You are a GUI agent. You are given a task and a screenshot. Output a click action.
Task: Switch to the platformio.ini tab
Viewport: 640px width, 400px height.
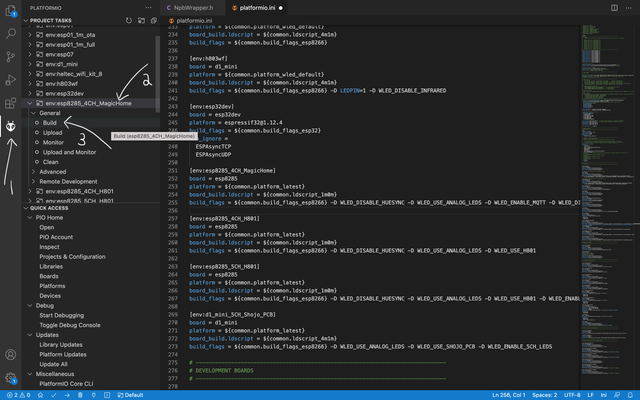257,8
